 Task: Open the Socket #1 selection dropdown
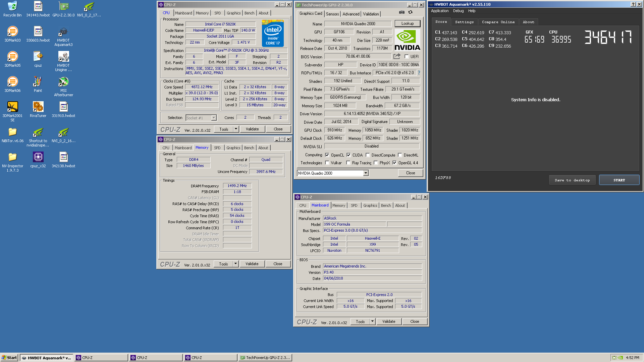coord(214,118)
